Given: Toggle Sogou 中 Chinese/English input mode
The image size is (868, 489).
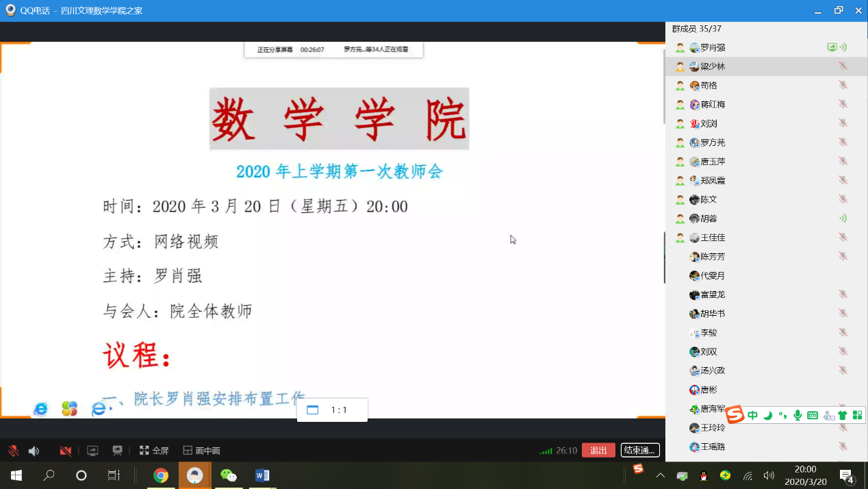Looking at the screenshot, I should 752,415.
